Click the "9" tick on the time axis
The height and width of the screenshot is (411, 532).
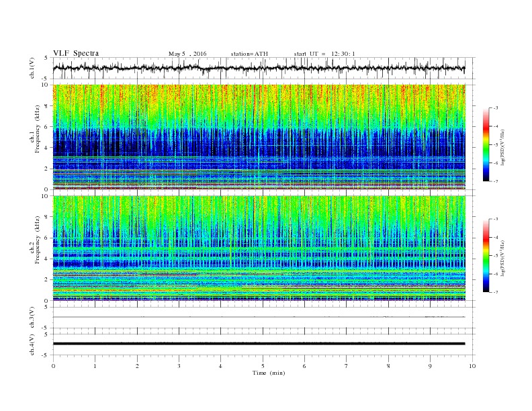pyautogui.click(x=430, y=366)
